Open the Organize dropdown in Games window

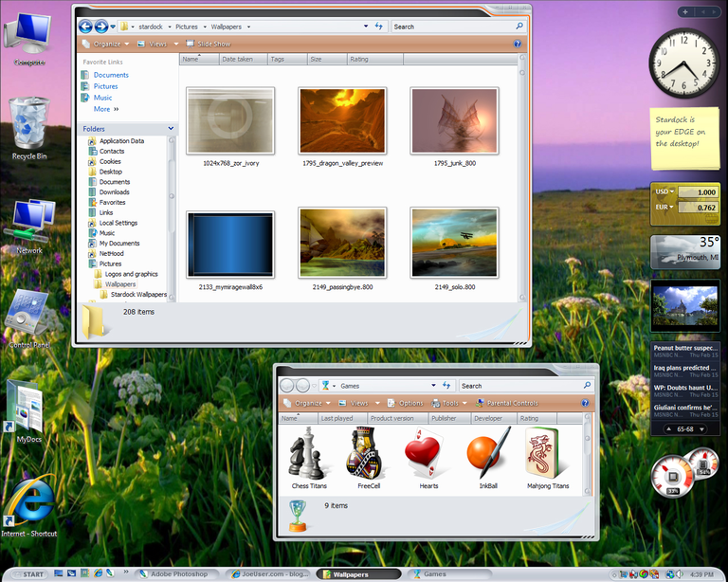pyautogui.click(x=307, y=403)
